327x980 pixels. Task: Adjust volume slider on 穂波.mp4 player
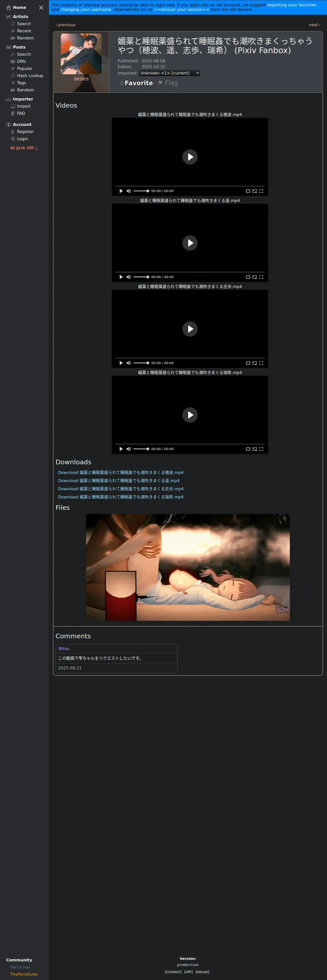pyautogui.click(x=141, y=191)
